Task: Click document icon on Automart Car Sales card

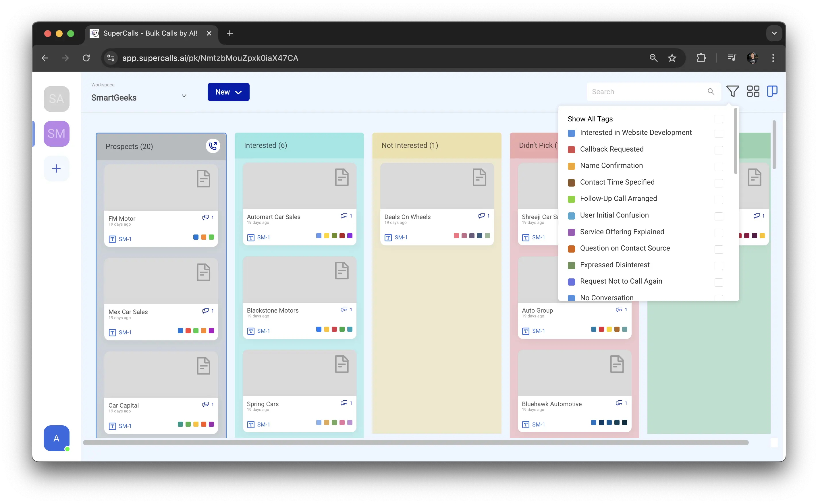Action: (342, 177)
